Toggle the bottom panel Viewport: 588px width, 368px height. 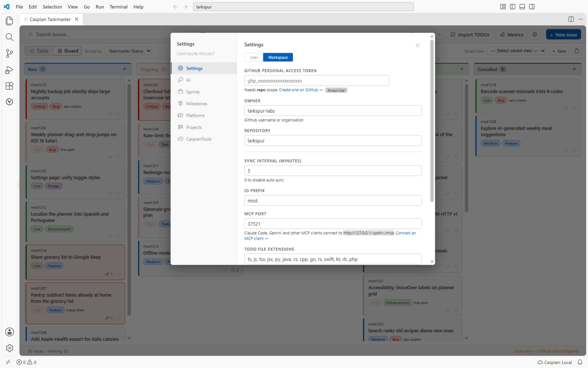point(522,7)
